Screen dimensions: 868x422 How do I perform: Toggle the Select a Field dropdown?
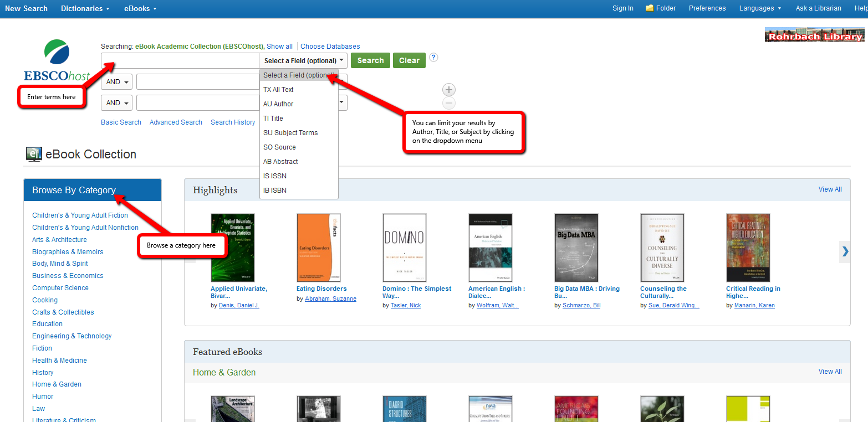(304, 60)
